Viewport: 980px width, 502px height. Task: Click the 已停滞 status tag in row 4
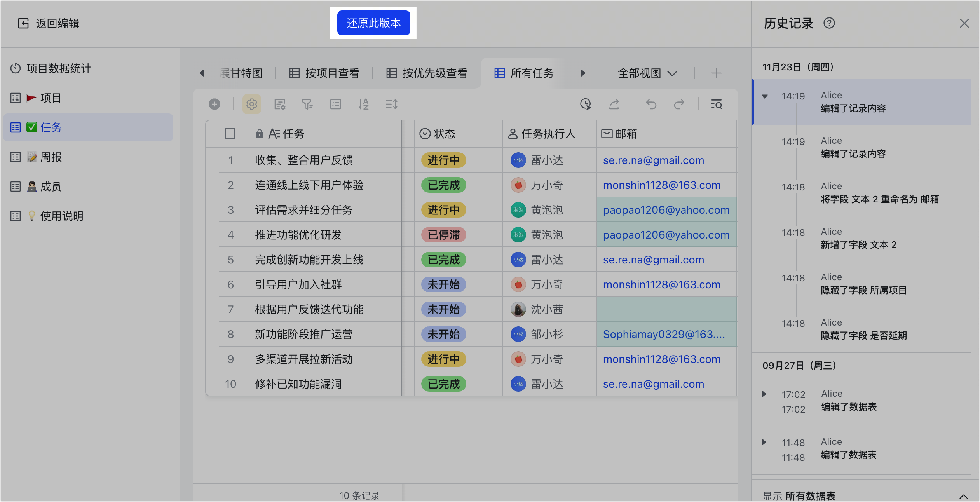point(443,235)
